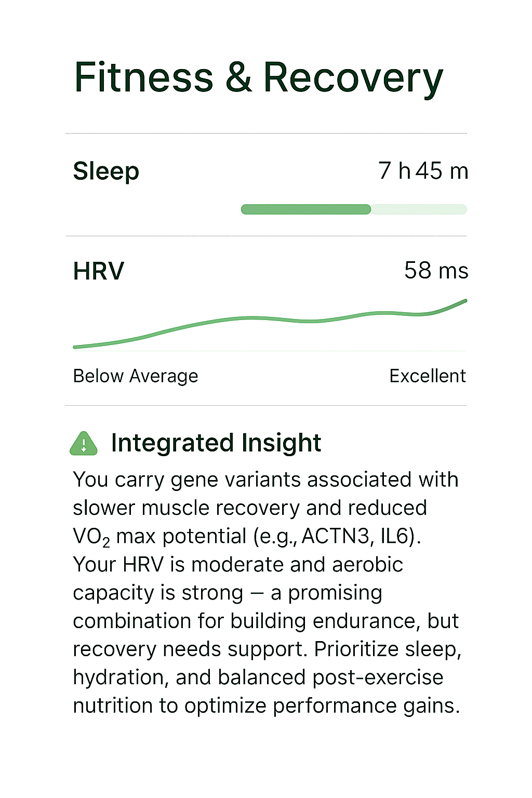The height and width of the screenshot is (798, 532).
Task: Click the unfilled pale end of the sleep bar
Action: click(419, 209)
